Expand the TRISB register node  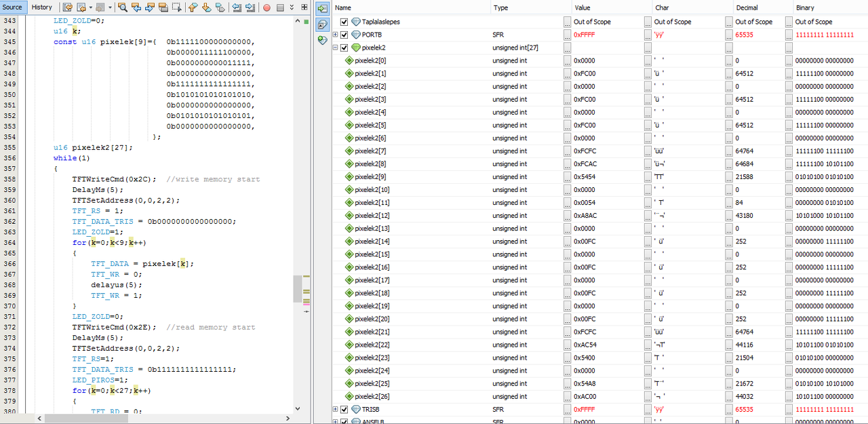pos(336,409)
